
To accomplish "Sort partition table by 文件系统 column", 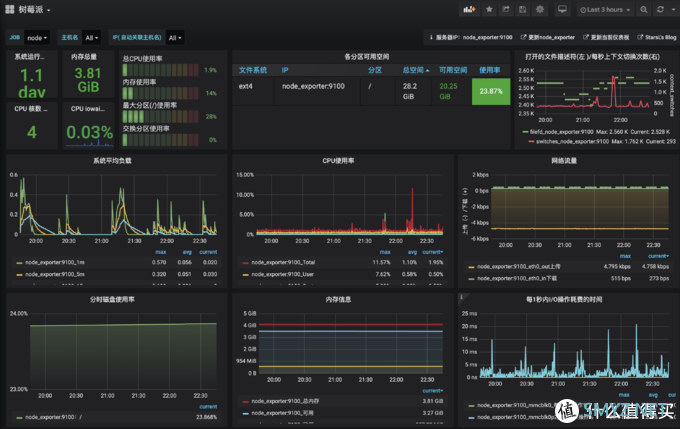I will [x=253, y=70].
